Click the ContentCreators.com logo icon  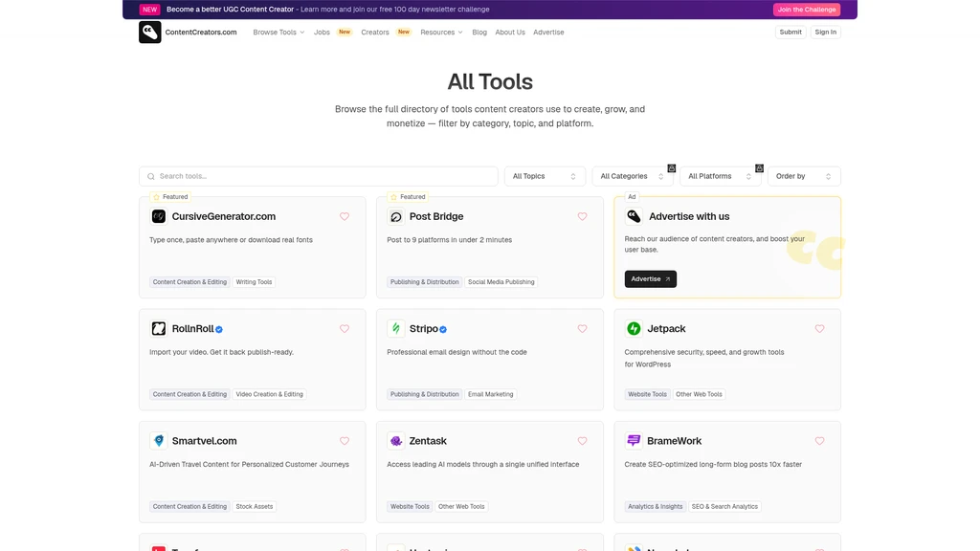click(x=150, y=32)
